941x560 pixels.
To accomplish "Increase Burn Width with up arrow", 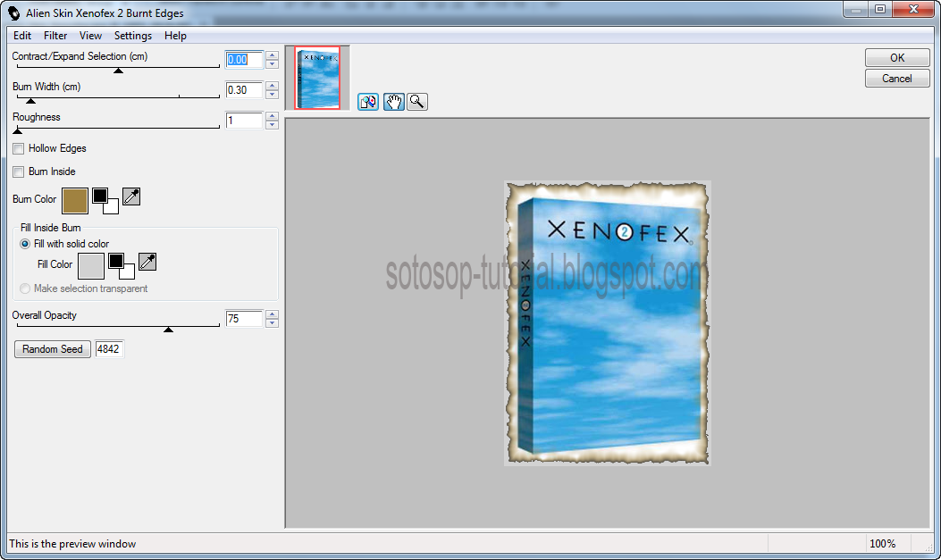I will click(272, 86).
